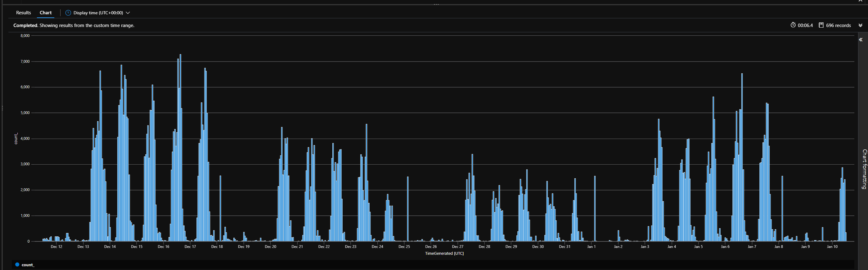Screen dimensions: 868x270
Task: Click the TimeGenerated [UTC] axis title
Action: [x=444, y=254]
